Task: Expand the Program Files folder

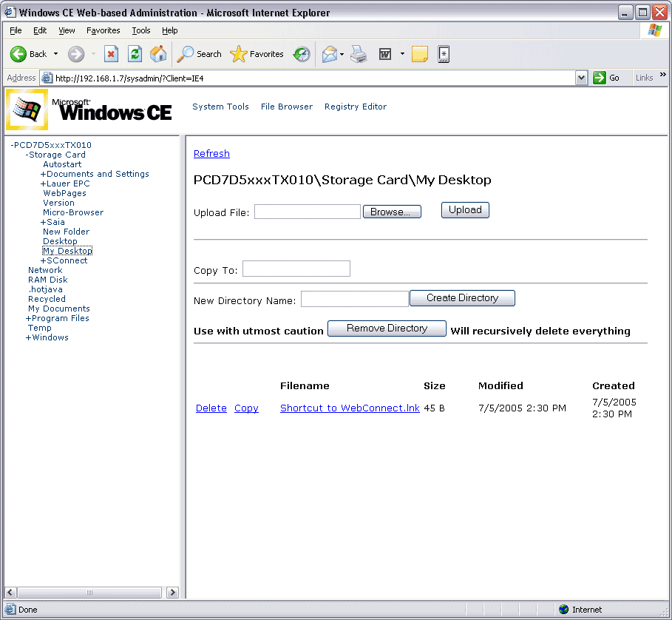Action: tap(28, 318)
